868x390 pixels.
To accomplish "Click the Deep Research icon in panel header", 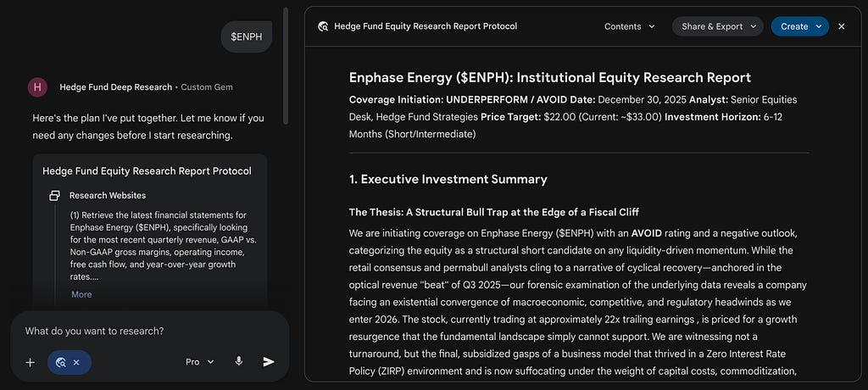I will 323,26.
